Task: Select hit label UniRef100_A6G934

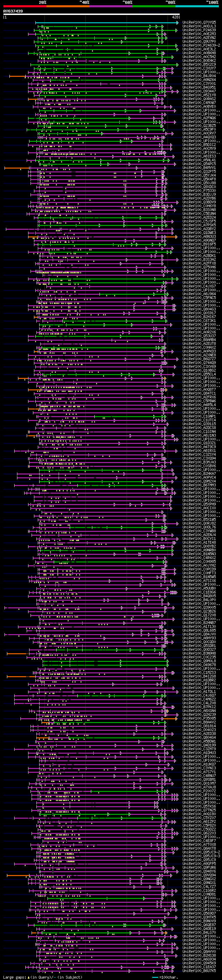Action: pos(199,959)
